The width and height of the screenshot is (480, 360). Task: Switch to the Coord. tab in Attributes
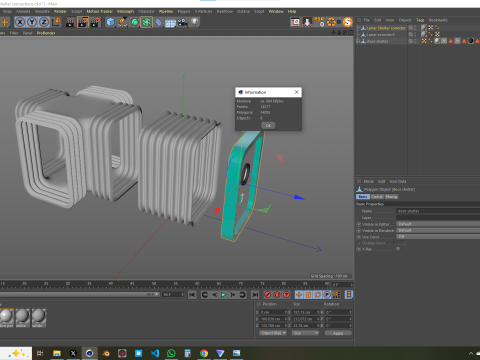coord(377,197)
